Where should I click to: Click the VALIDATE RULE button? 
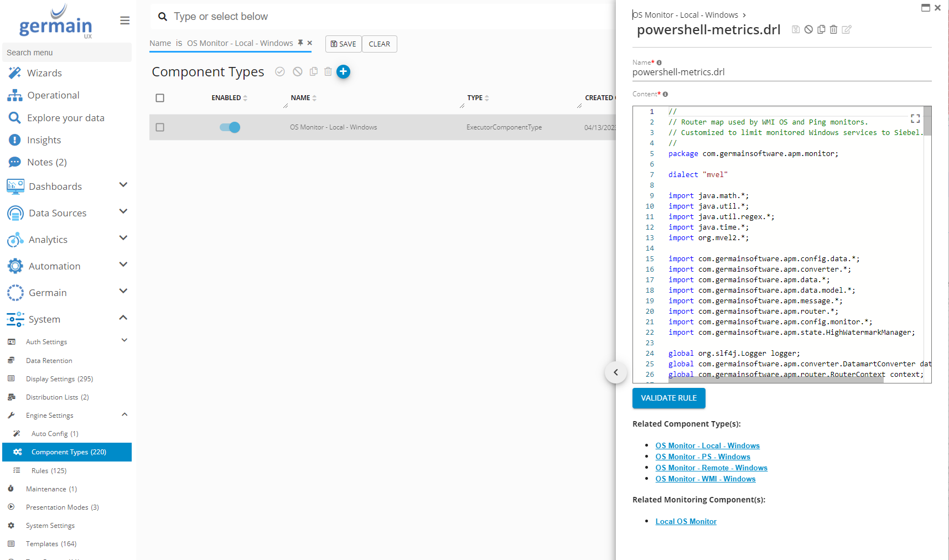(668, 398)
